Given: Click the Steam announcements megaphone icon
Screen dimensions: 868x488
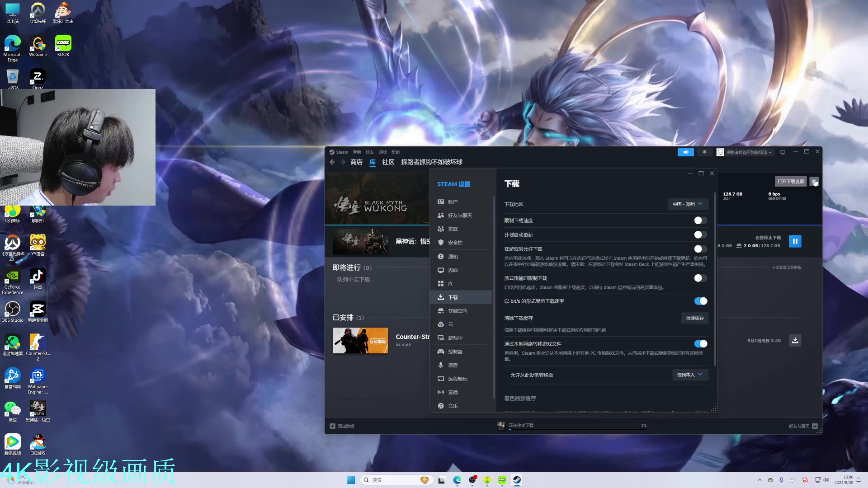Looking at the screenshot, I should click(685, 152).
